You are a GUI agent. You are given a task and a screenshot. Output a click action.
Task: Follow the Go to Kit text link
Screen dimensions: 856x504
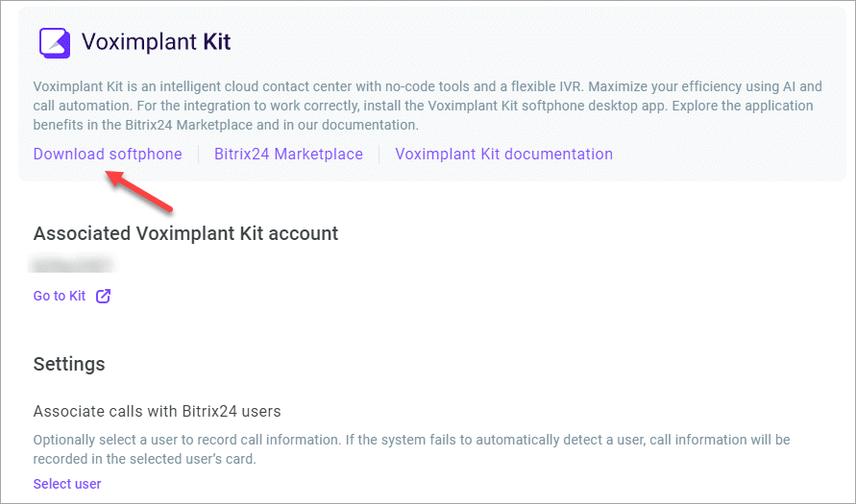[60, 296]
